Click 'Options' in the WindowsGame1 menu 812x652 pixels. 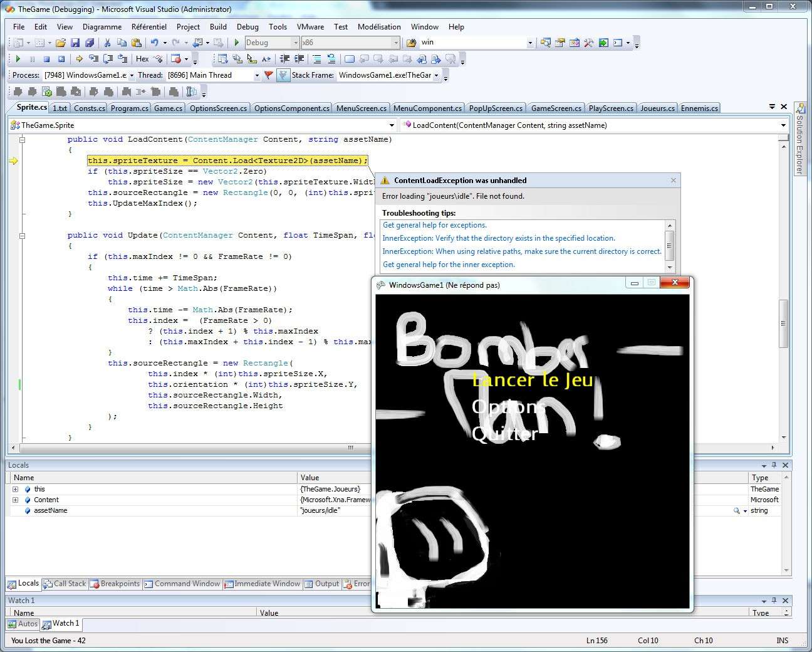click(x=508, y=407)
